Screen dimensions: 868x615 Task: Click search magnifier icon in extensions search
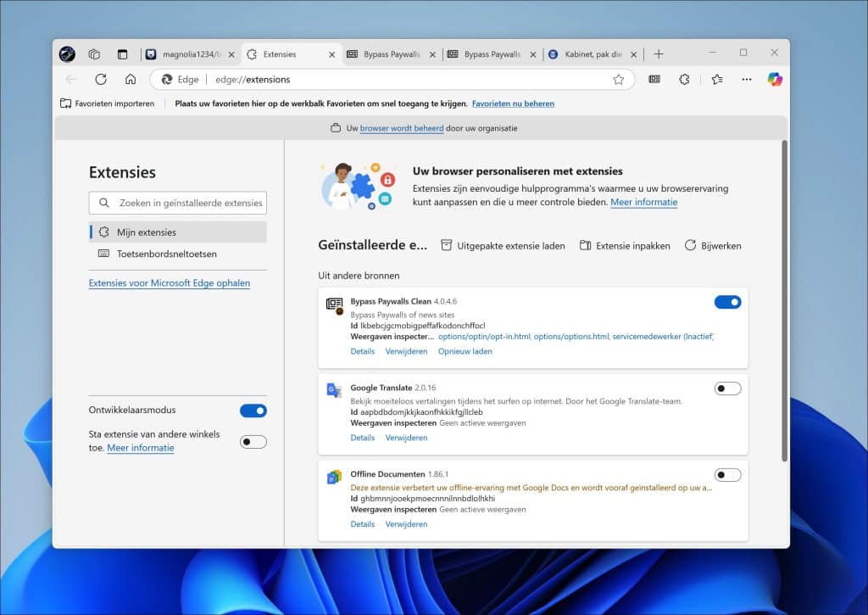coord(104,203)
